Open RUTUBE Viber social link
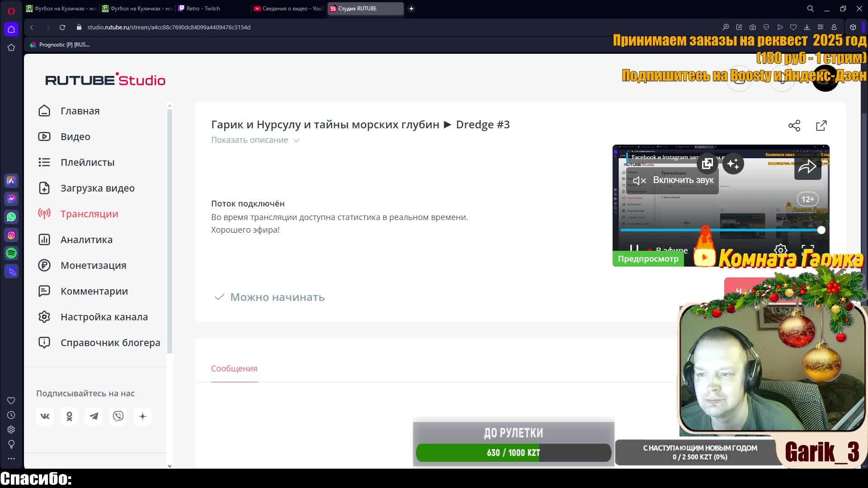This screenshot has height=488, width=868. [118, 416]
